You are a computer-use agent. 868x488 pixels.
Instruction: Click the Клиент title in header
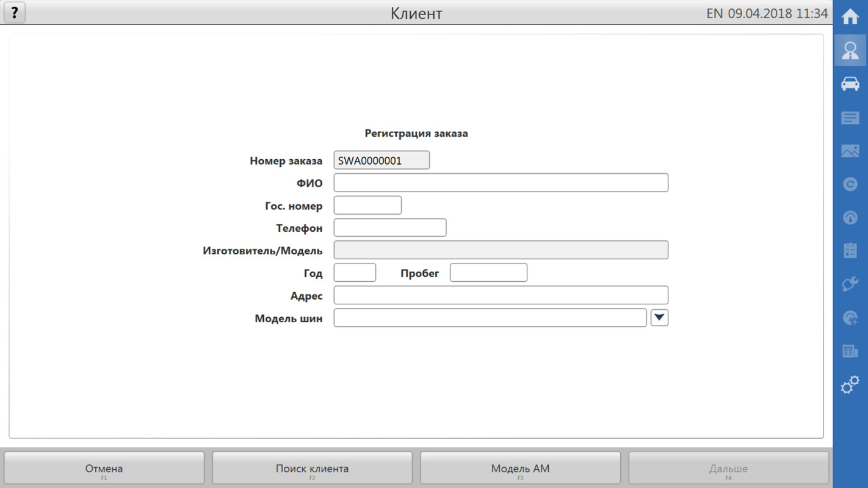(416, 13)
